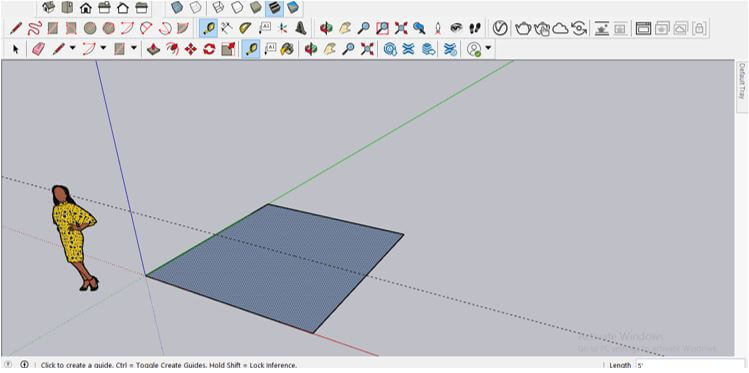Screen dimensions: 749x373
Task: Toggle the X-Ray face style
Action: point(178,7)
